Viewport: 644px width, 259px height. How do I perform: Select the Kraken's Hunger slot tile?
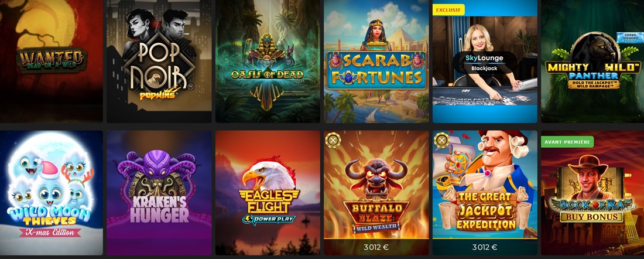[159, 193]
